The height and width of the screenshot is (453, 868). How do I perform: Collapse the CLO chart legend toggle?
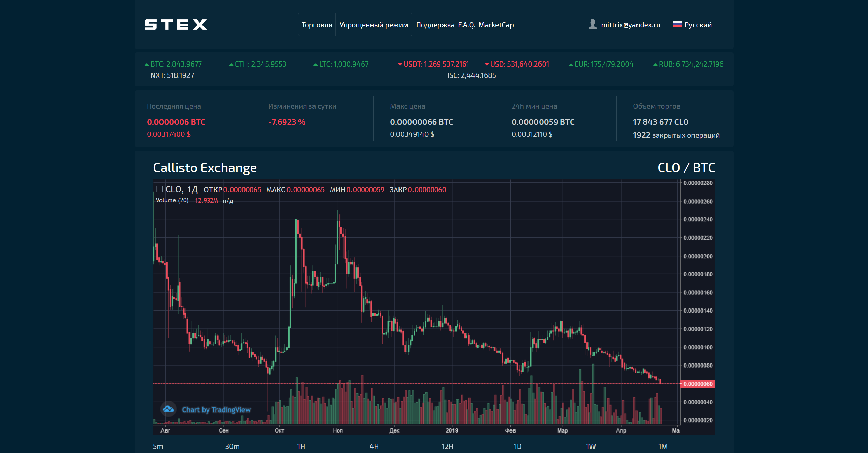(159, 189)
